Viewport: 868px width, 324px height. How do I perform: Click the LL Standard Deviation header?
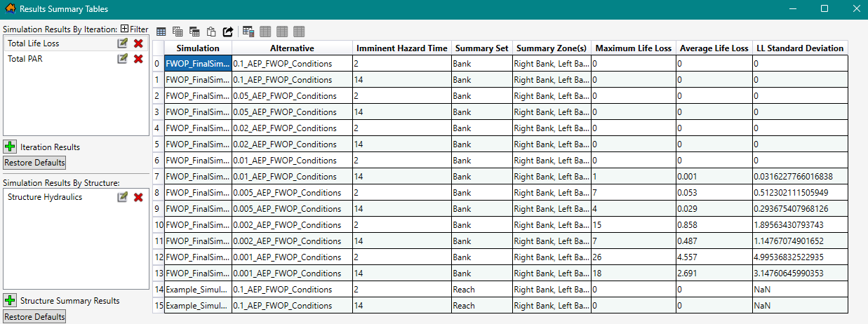[x=800, y=48]
